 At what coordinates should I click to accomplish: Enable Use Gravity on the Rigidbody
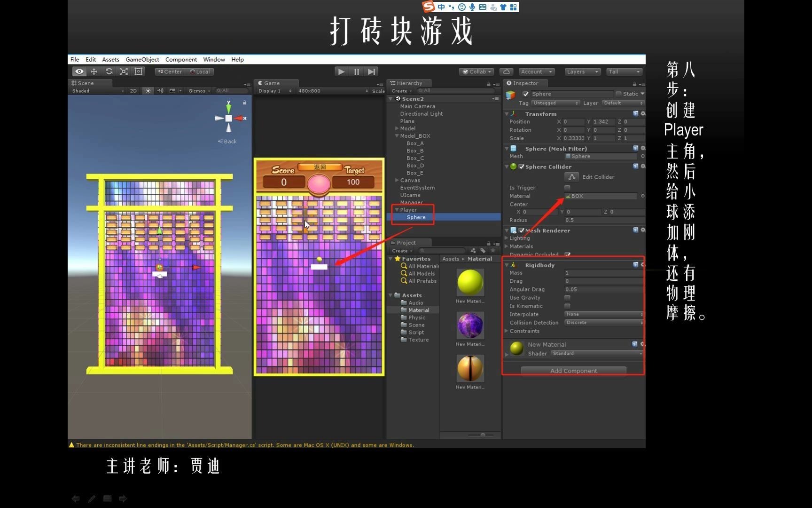tap(567, 297)
